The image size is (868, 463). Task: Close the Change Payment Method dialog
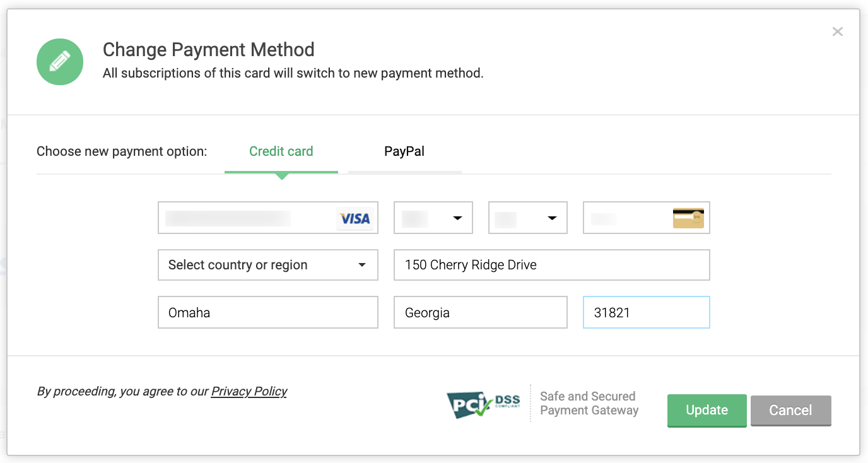click(837, 32)
